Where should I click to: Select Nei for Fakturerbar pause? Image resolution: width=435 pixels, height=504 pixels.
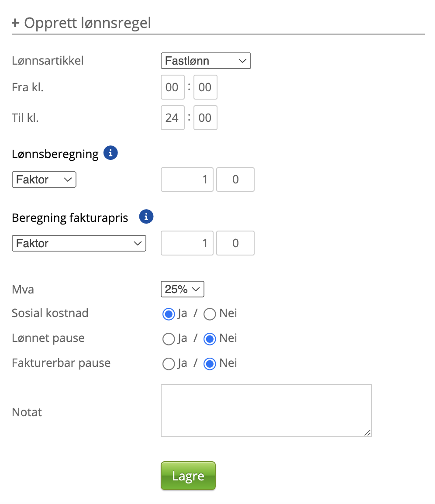pyautogui.click(x=210, y=364)
